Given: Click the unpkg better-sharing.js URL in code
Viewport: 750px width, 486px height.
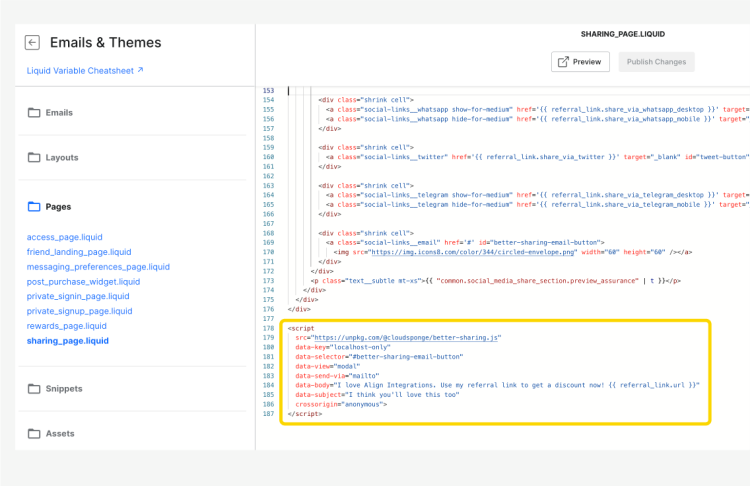Looking at the screenshot, I should pyautogui.click(x=406, y=338).
